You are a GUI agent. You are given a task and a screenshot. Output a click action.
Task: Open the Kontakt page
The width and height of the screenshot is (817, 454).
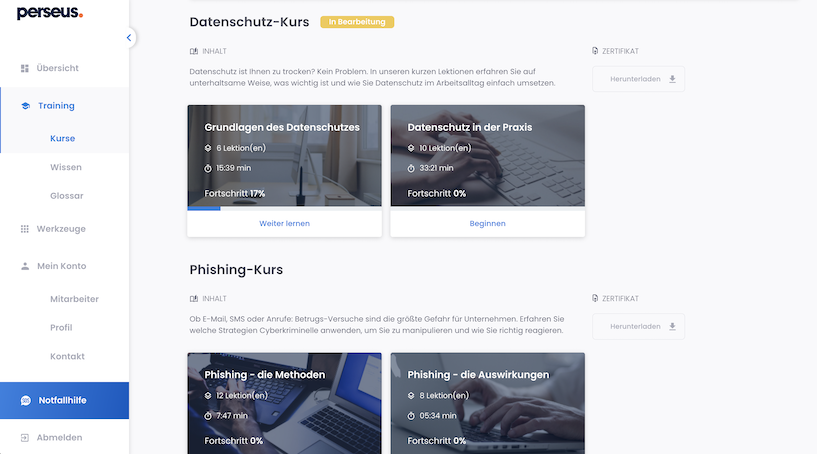coord(67,357)
